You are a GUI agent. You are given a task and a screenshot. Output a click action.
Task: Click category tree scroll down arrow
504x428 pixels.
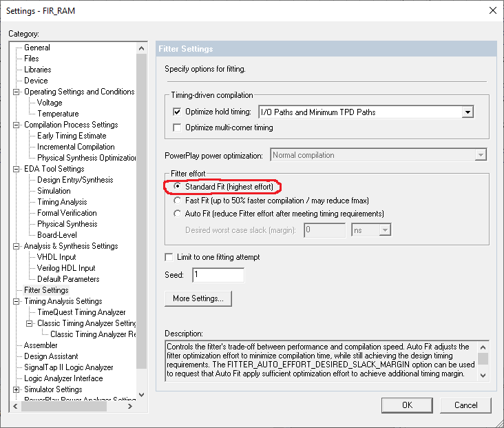tap(141, 395)
